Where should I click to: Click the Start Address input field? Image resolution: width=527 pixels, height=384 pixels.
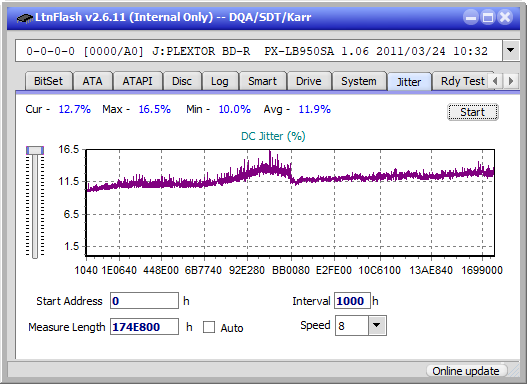pos(145,301)
